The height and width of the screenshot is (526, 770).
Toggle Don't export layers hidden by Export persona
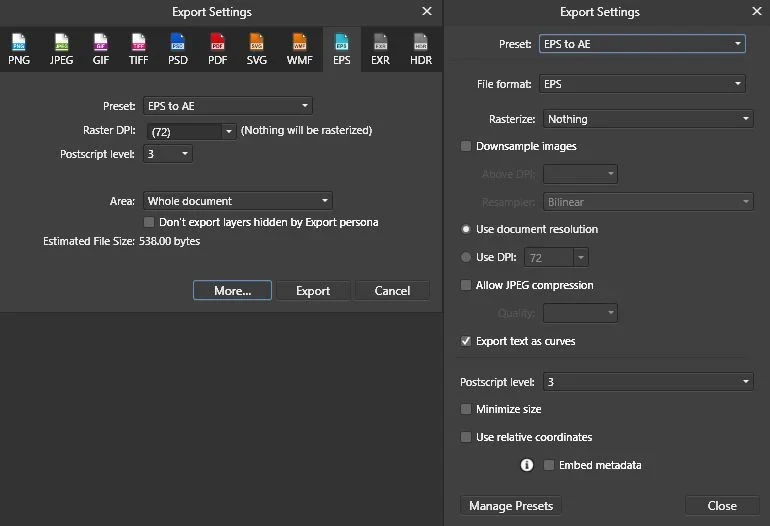click(x=149, y=222)
